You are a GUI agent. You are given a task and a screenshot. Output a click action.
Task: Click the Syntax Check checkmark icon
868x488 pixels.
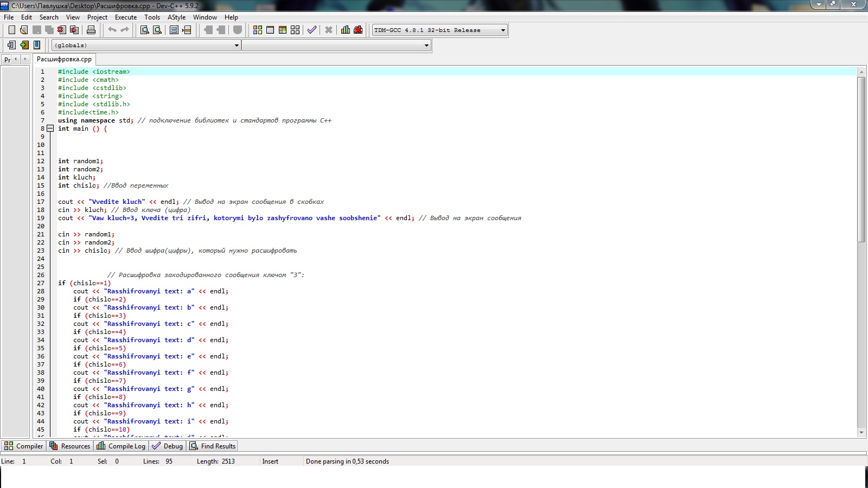pos(312,30)
